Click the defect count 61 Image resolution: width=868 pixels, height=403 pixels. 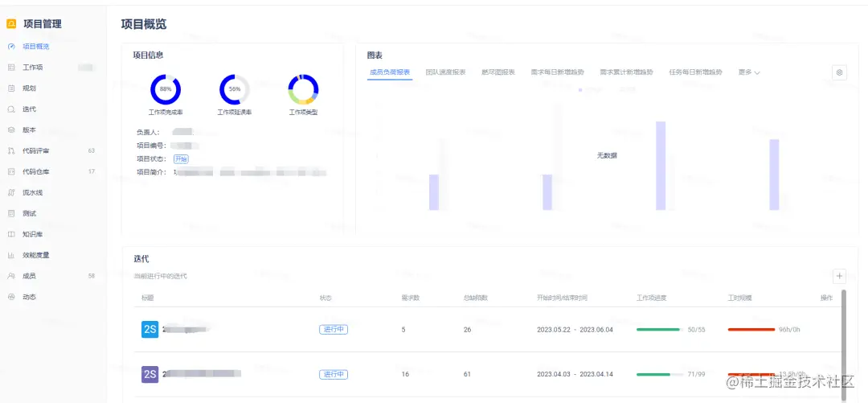click(467, 374)
